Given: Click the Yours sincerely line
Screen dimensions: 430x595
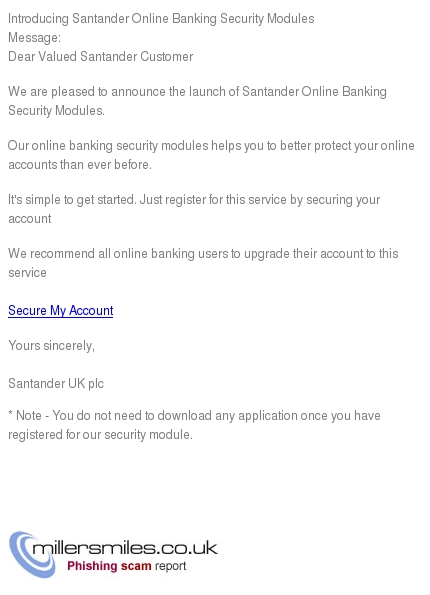Looking at the screenshot, I should [51, 345].
